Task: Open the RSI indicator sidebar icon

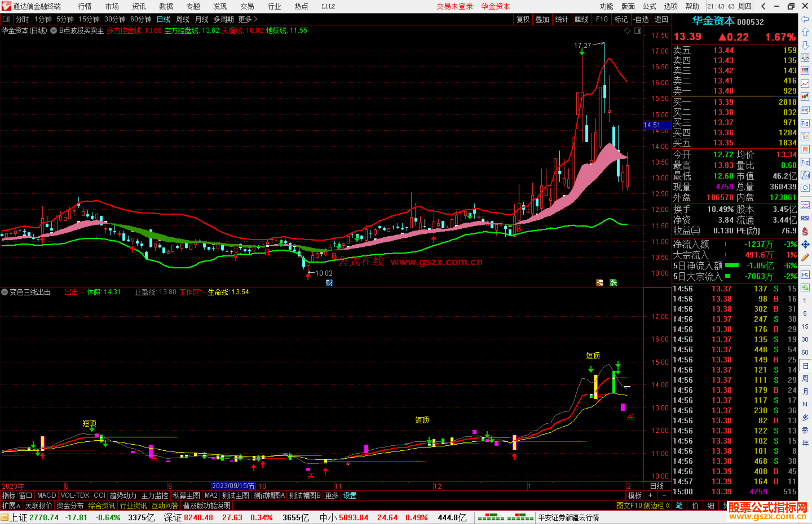Action: point(805,218)
